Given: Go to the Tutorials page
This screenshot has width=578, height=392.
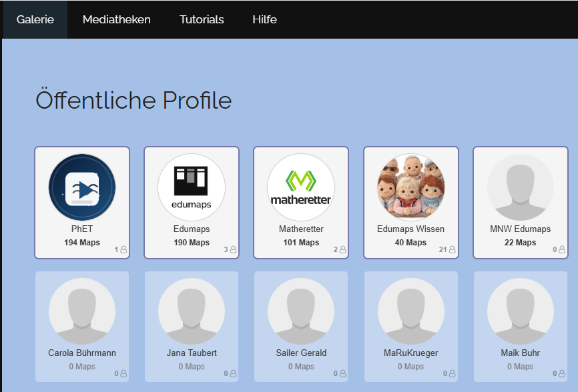Looking at the screenshot, I should point(202,19).
